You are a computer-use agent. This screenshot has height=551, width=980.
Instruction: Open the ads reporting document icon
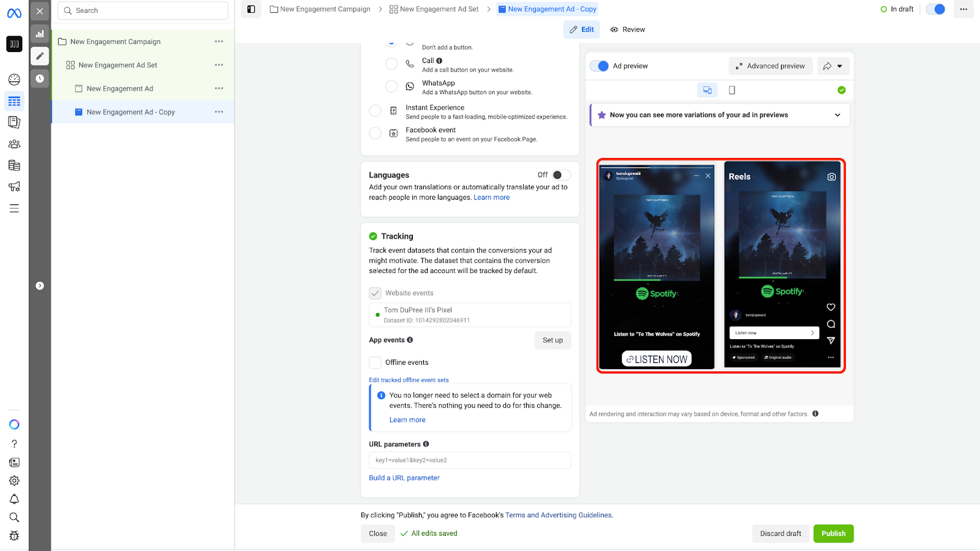pos(14,122)
